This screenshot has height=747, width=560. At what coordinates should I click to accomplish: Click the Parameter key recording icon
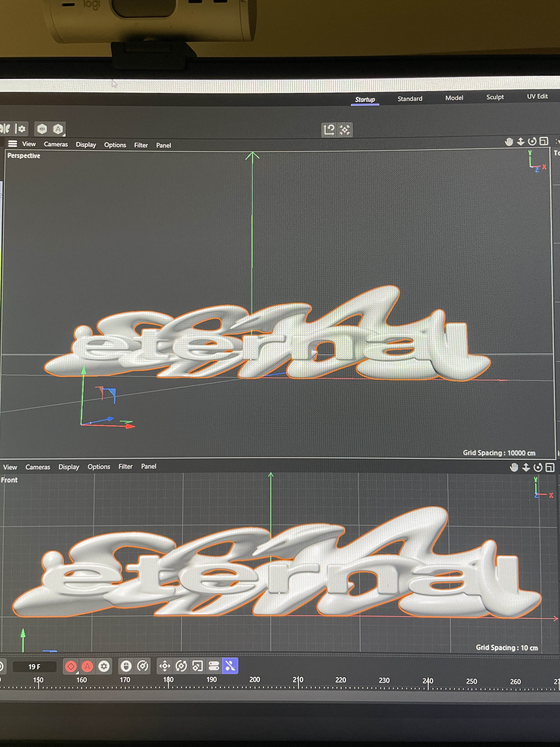[214, 666]
